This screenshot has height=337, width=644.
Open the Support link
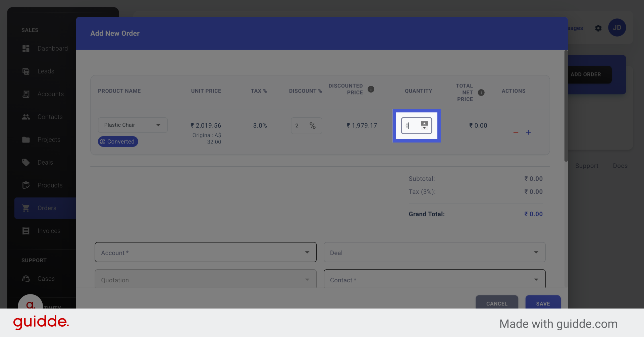[x=587, y=166]
